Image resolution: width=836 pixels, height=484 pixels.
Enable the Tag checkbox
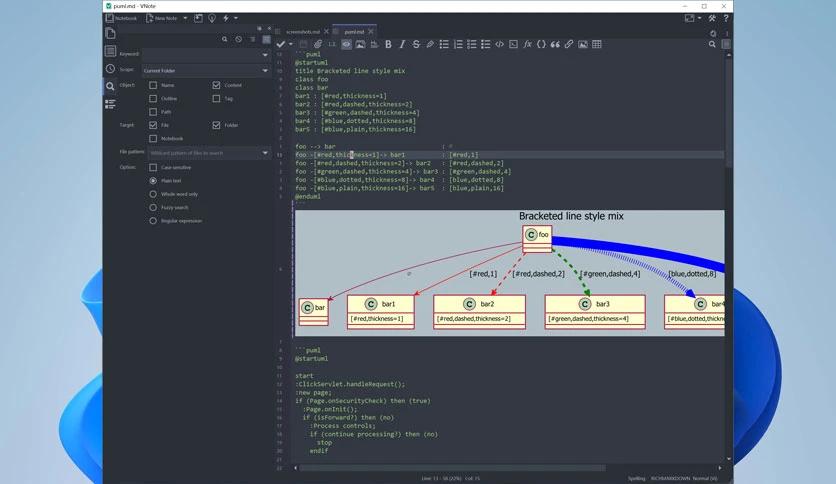216,98
